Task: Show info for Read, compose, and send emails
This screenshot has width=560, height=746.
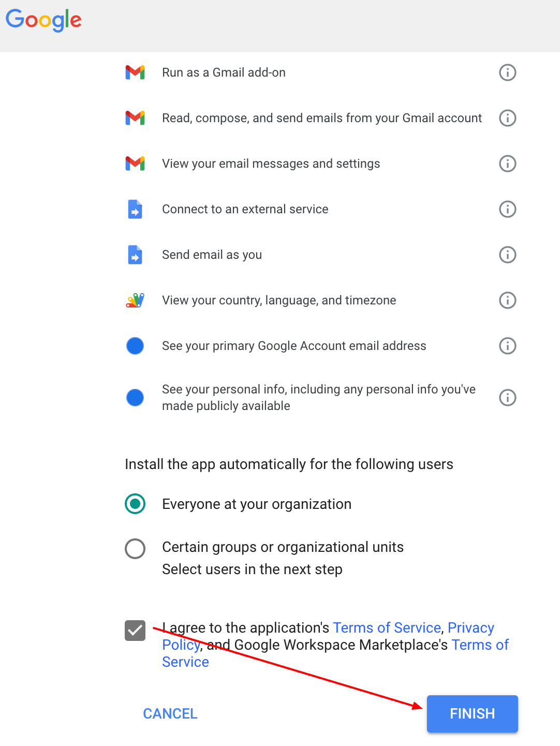Action: (507, 118)
